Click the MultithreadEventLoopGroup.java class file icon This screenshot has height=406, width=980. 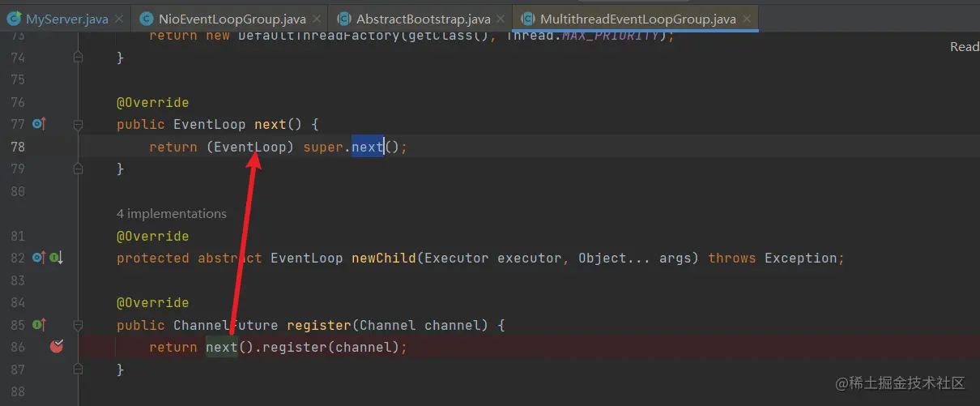pyautogui.click(x=528, y=19)
